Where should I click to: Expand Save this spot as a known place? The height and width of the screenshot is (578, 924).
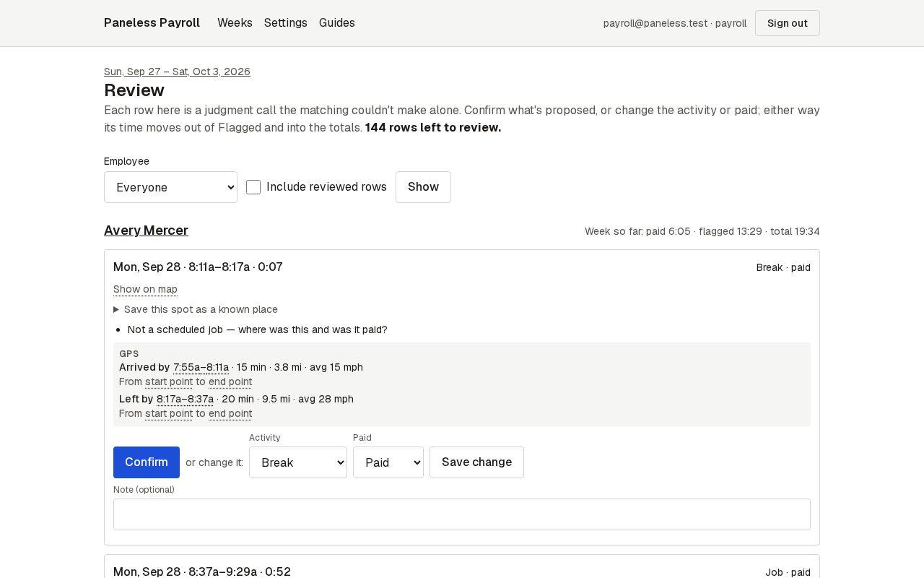[196, 309]
